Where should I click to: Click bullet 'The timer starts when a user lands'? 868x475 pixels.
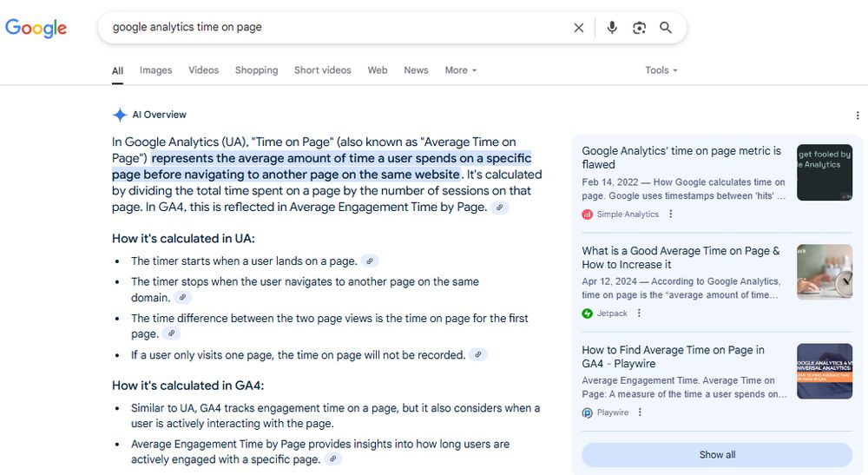click(x=244, y=261)
